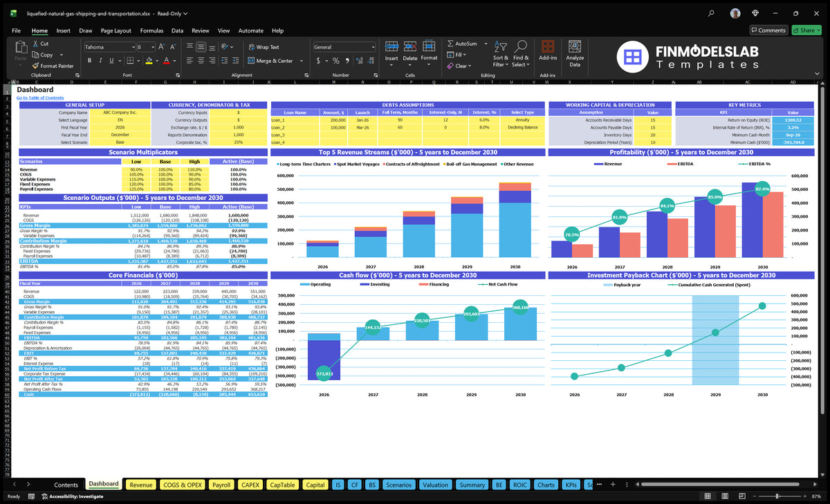830x504 pixels.
Task: Apply the yellow Fill Color swatch
Action: click(148, 61)
